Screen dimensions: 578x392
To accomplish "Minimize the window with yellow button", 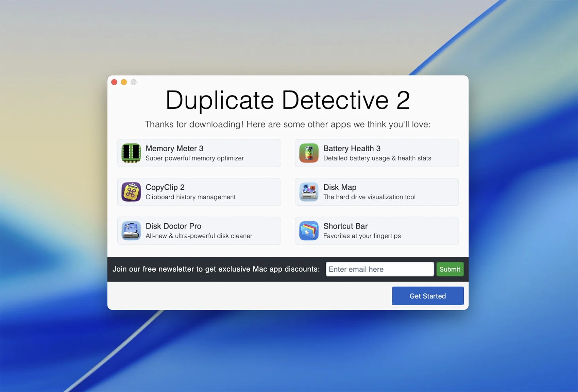I will (x=124, y=82).
